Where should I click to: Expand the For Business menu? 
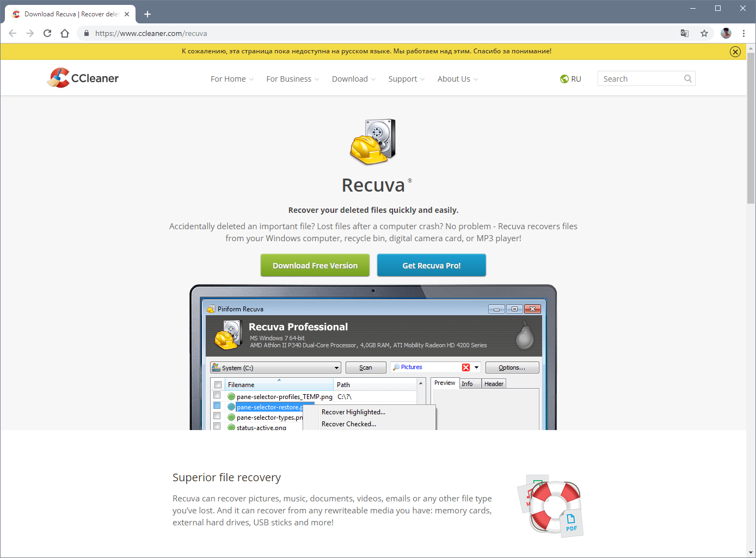pyautogui.click(x=293, y=79)
